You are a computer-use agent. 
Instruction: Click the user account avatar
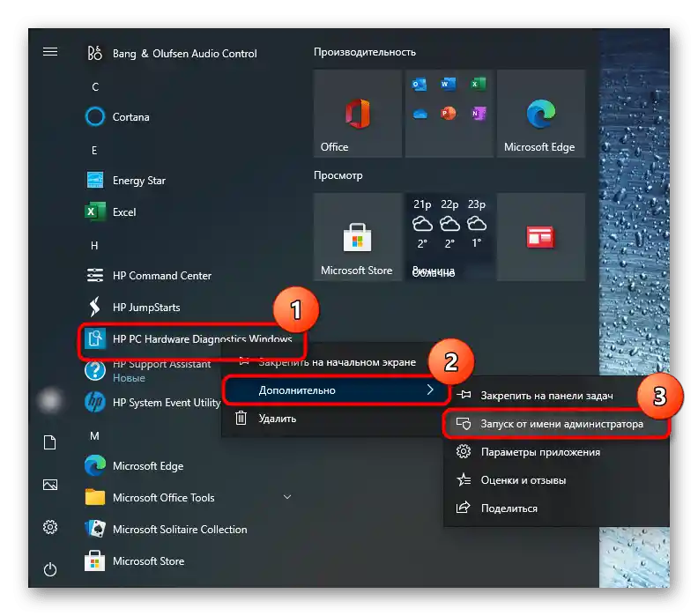[x=50, y=400]
